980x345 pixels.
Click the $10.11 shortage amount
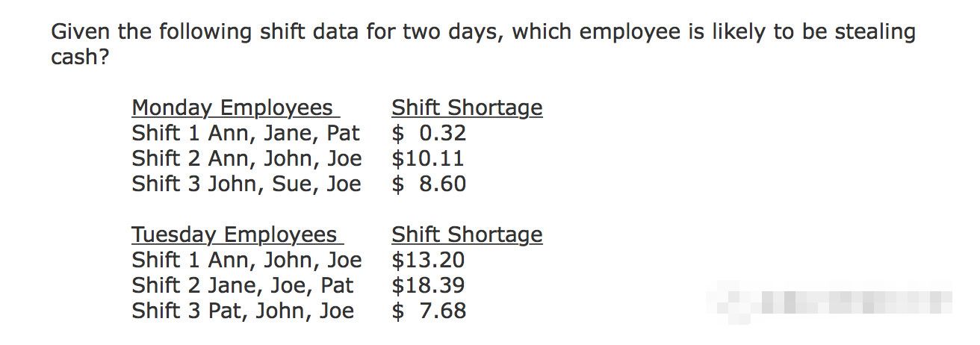pos(428,159)
